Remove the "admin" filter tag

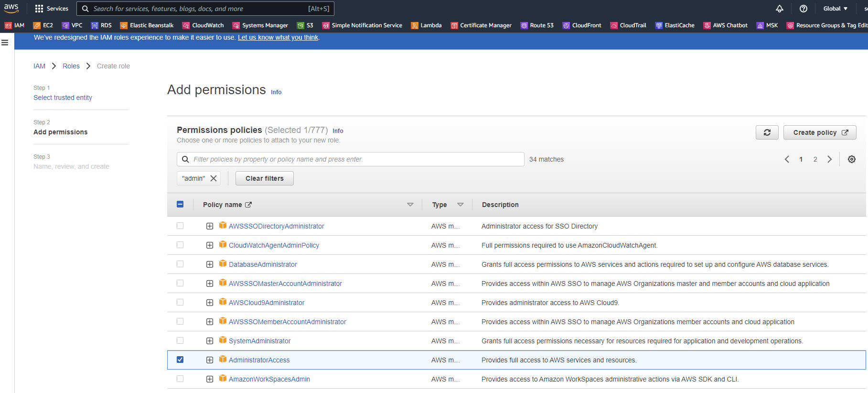[214, 178]
